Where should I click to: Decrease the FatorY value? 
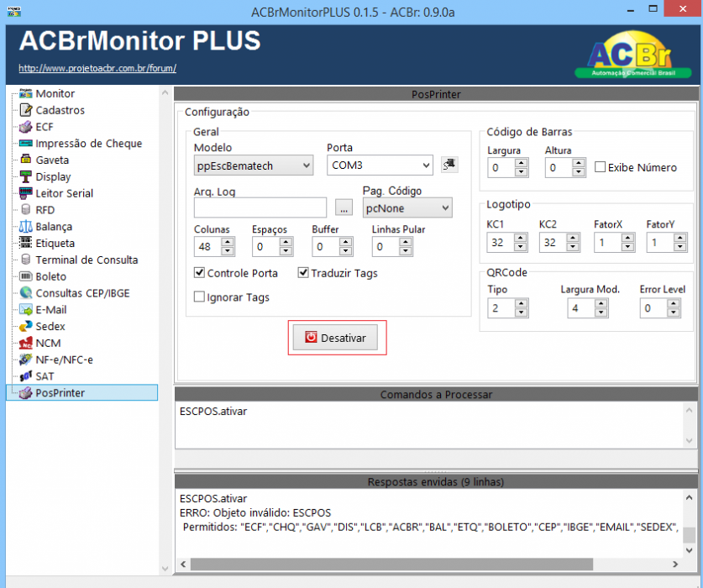pyautogui.click(x=680, y=247)
